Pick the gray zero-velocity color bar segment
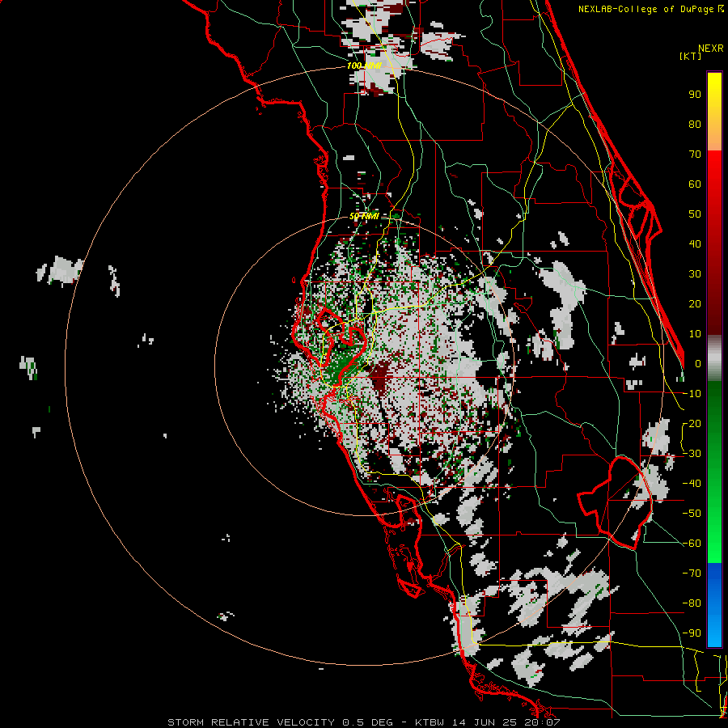Screen dimensions: 728x728 [714, 358]
